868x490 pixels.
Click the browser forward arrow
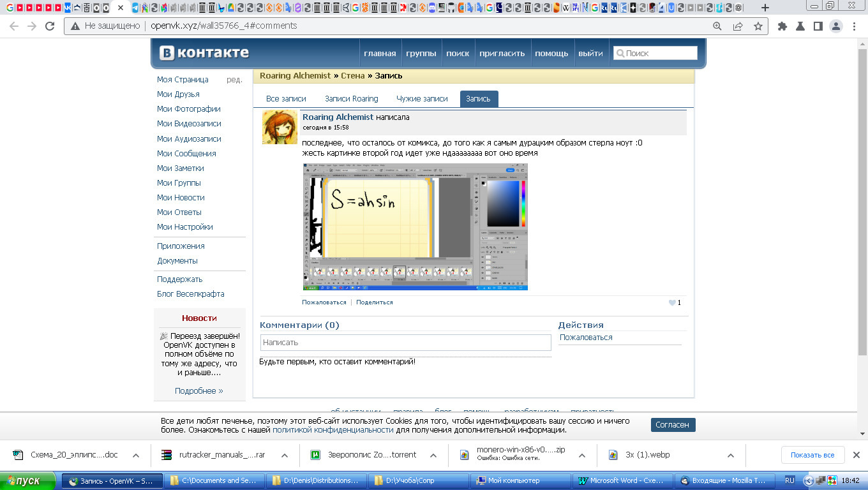32,26
